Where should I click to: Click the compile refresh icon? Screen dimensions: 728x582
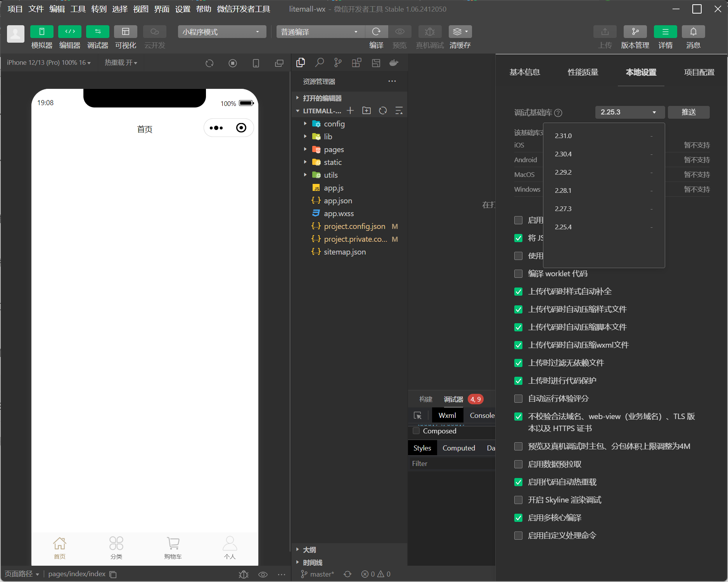coord(376,31)
